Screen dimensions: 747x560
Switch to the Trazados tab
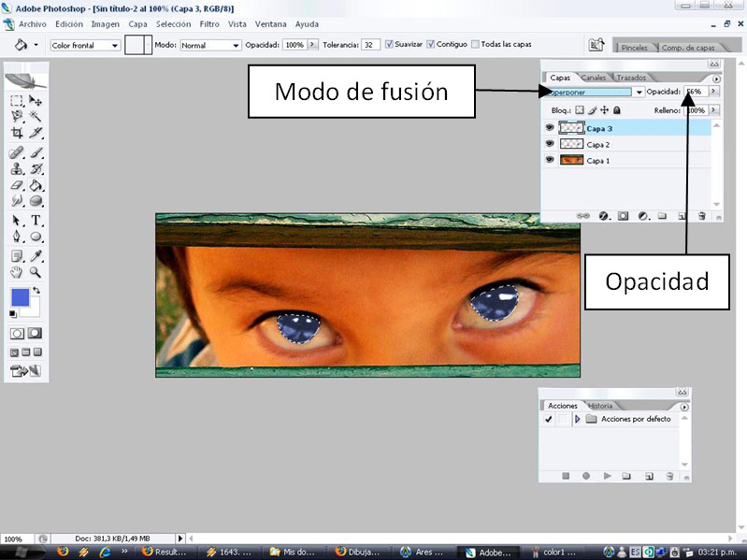[631, 78]
